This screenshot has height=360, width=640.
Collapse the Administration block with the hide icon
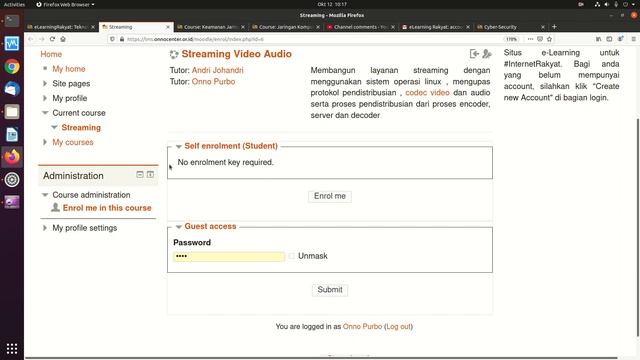click(x=140, y=175)
